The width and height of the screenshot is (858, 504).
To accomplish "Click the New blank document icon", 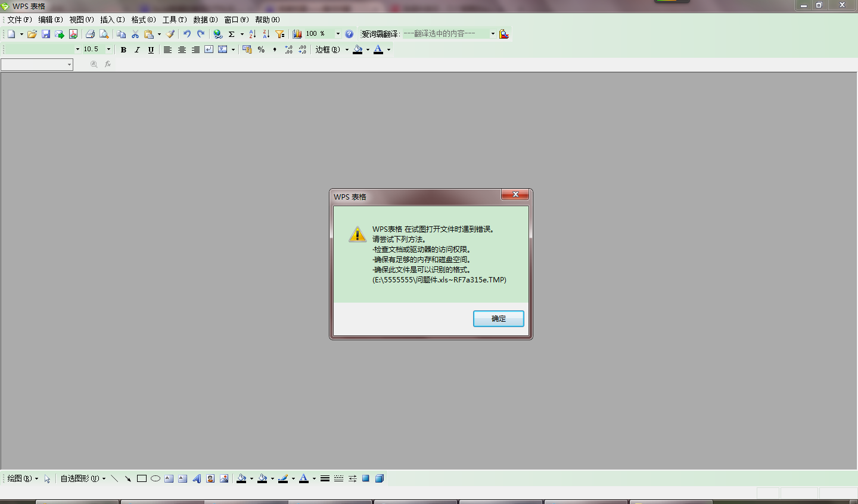I will [11, 34].
